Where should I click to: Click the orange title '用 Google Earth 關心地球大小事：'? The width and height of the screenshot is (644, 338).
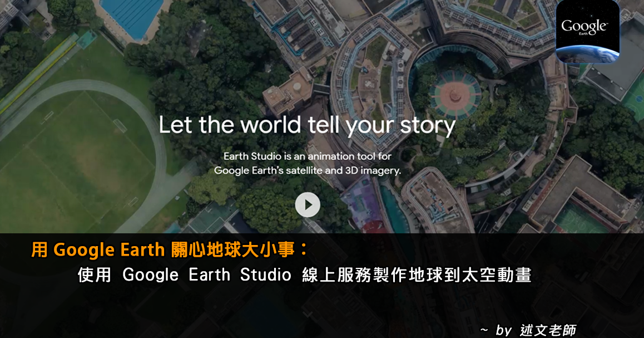click(170, 250)
